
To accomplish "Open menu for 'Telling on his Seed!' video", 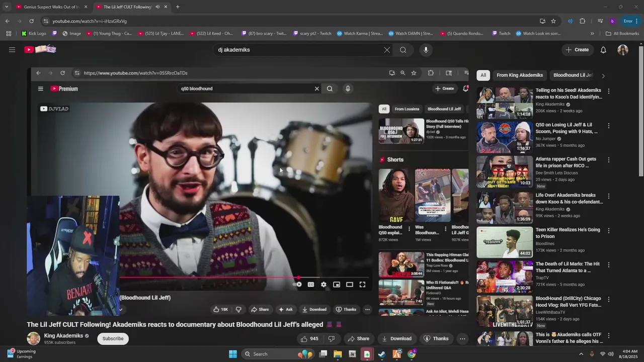I will pyautogui.click(x=608, y=91).
